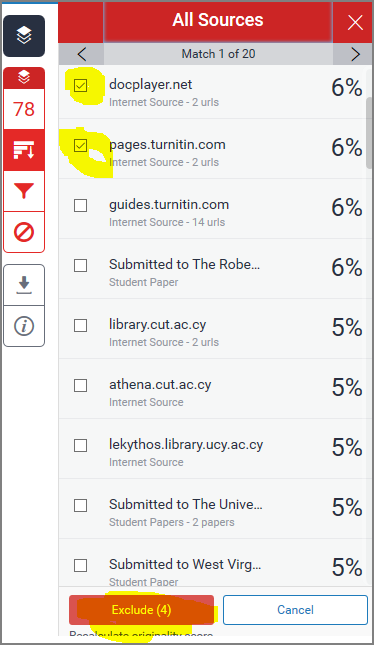Viewport: 374px width, 645px height.
Task: Go to next match arrow
Action: point(355,54)
